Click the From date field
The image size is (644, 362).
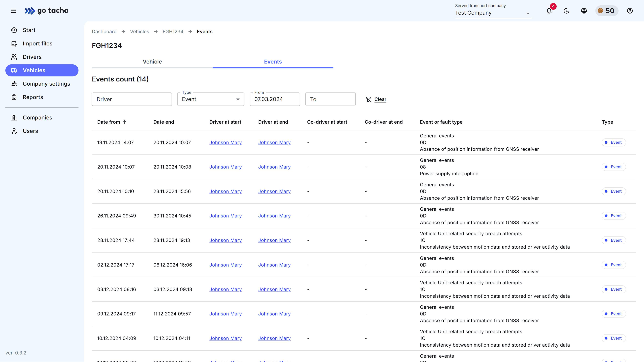point(275,99)
